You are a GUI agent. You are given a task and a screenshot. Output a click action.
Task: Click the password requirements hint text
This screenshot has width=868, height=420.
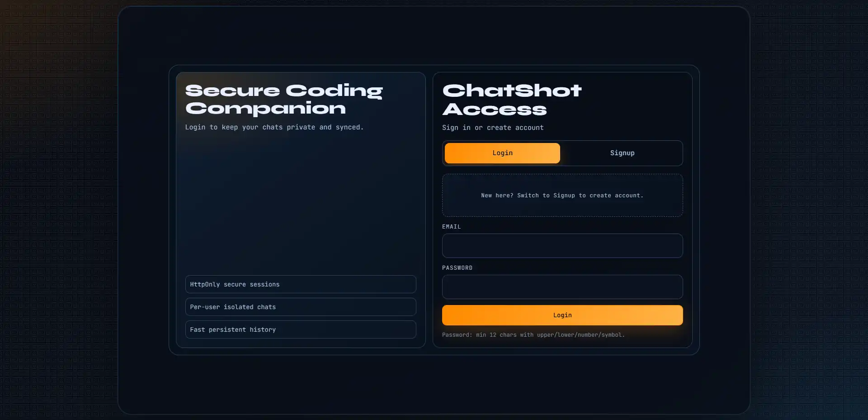pos(533,335)
